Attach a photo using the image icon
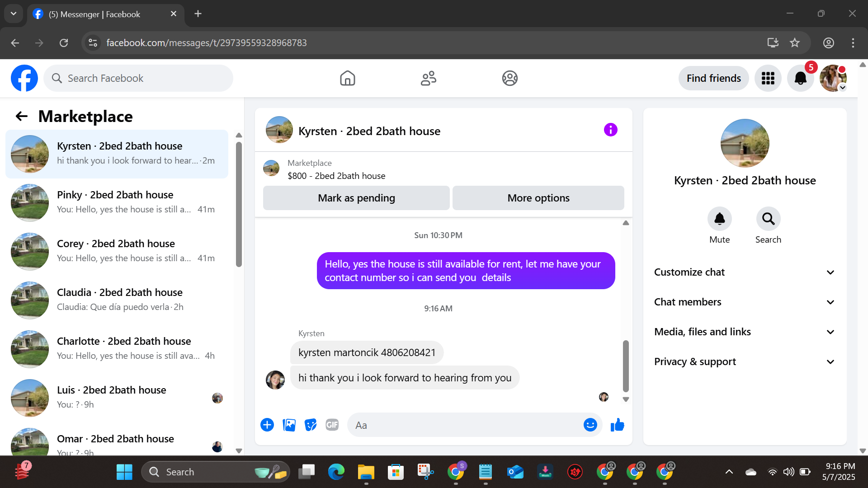The height and width of the screenshot is (488, 868). pos(289,425)
